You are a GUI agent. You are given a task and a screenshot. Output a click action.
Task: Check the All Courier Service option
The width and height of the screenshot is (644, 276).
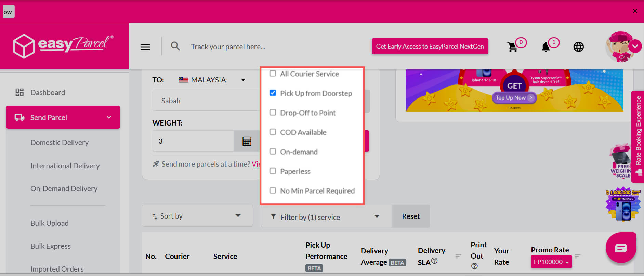[x=273, y=74]
